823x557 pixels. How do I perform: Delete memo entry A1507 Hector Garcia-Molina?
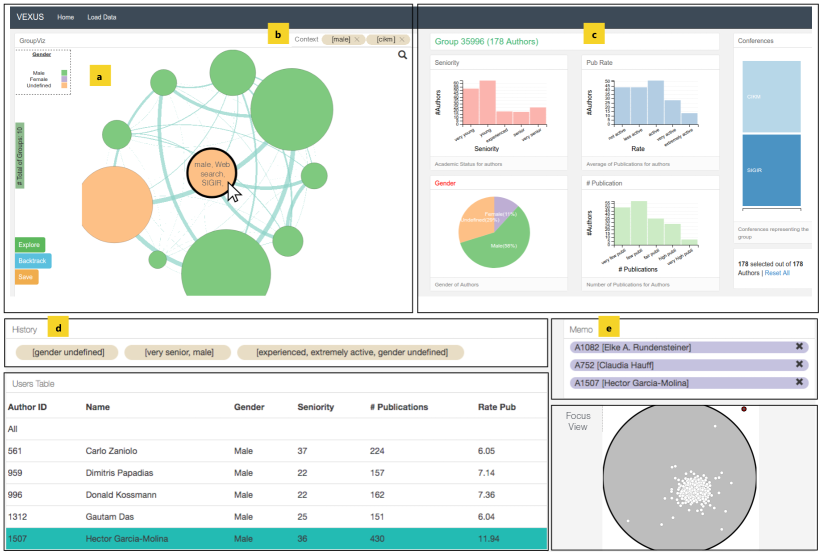point(799,382)
